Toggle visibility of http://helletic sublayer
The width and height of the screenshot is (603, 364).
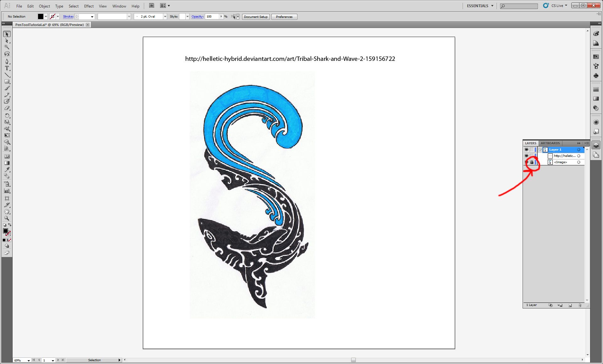tap(526, 156)
